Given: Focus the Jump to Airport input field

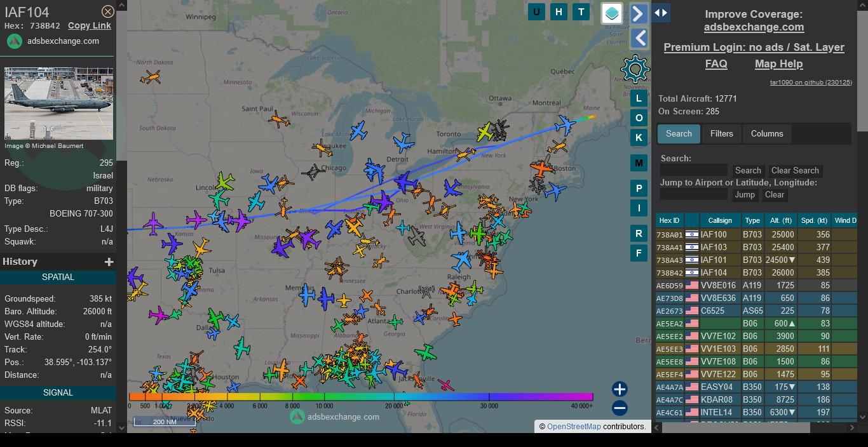Looking at the screenshot, I should coord(694,194).
